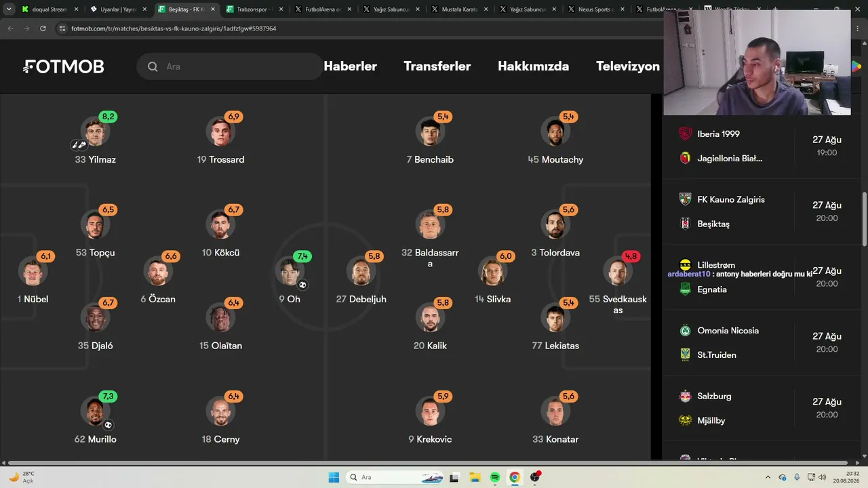Open Yilmaz player photo

pos(95,131)
